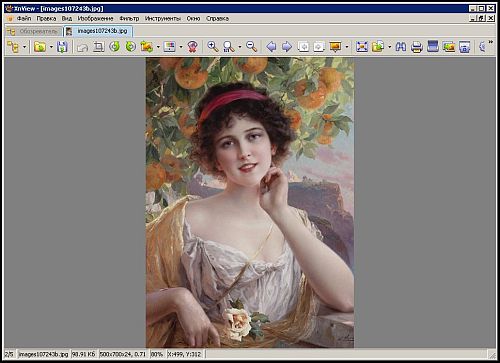Open the Правка menu
The height and width of the screenshot is (363, 500).
tap(46, 19)
